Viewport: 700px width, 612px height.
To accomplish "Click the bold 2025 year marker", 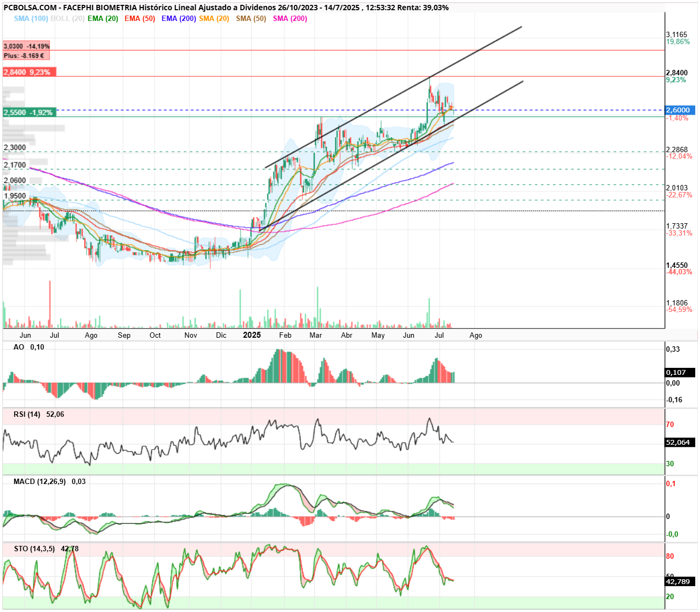I will [x=252, y=335].
